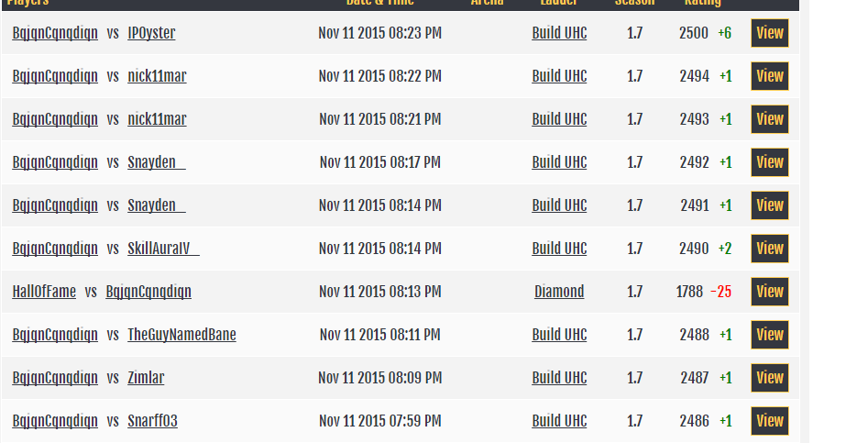Viewport: 868px width, 443px height.
Task: Open IPOyster player profile link
Action: (151, 33)
